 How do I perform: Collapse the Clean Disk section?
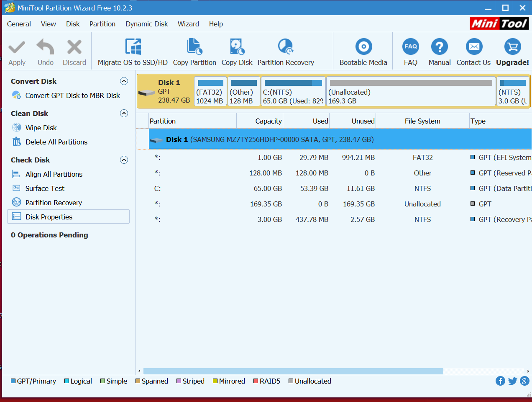[x=124, y=113]
